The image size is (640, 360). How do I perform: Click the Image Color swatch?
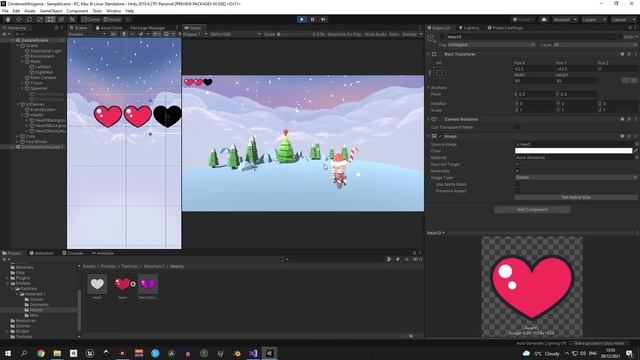click(x=573, y=151)
